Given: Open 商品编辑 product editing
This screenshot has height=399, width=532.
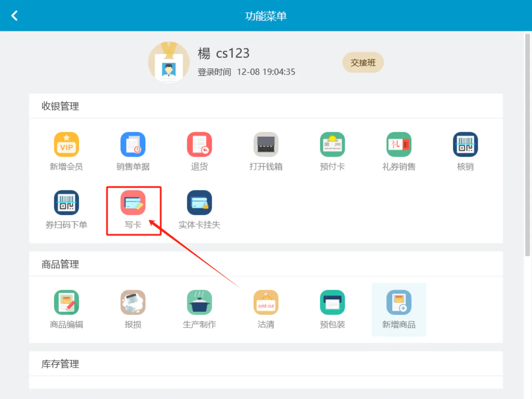Looking at the screenshot, I should point(66,302).
